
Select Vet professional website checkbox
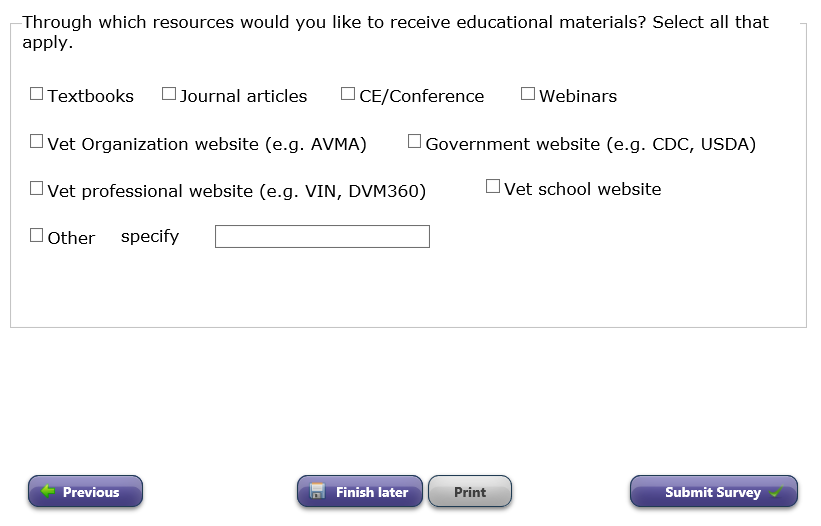37,188
